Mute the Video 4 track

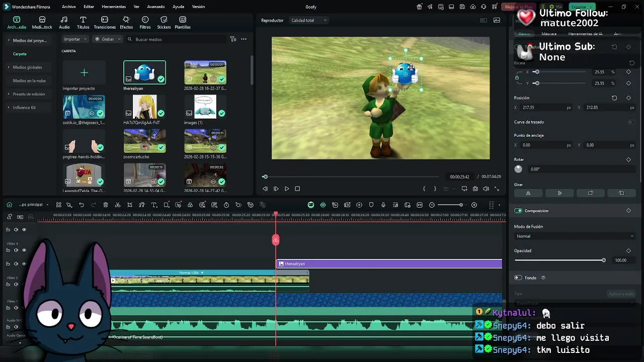click(16, 250)
